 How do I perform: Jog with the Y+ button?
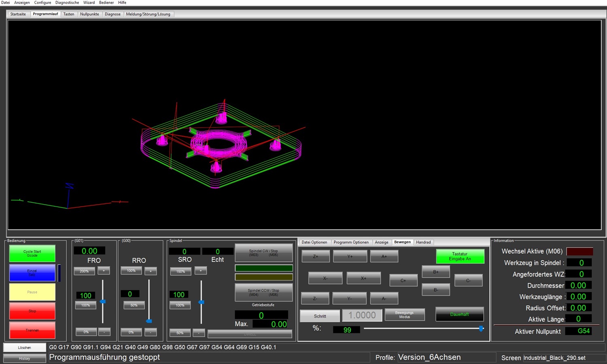(350, 256)
